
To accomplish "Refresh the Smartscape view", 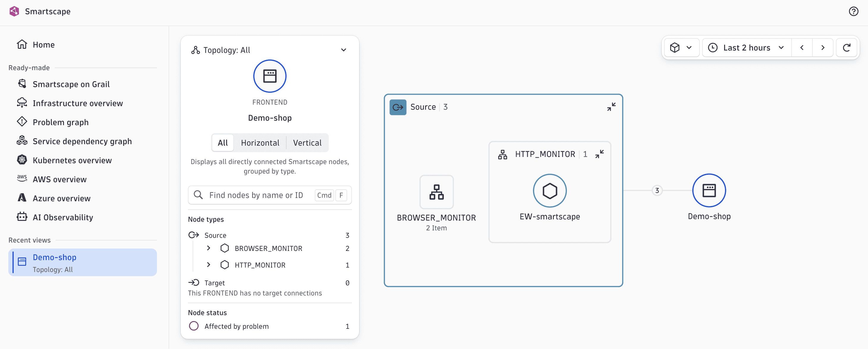I will pyautogui.click(x=846, y=48).
